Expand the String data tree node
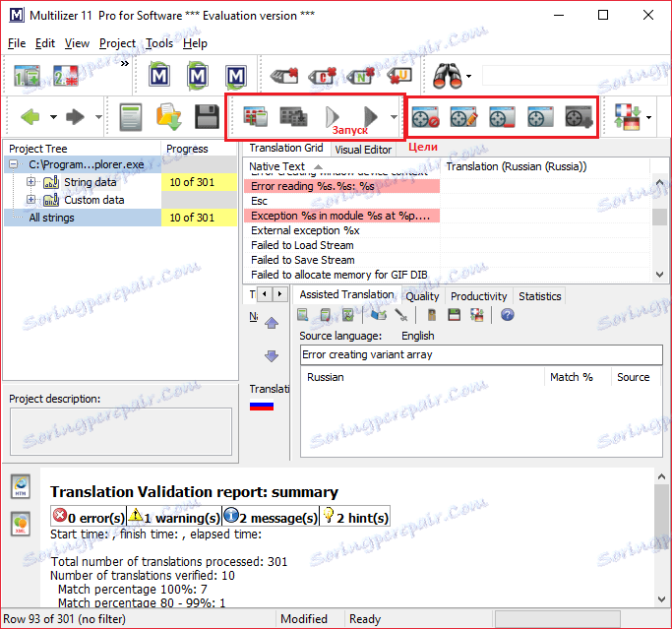Image resolution: width=672 pixels, height=629 pixels. 31,182
